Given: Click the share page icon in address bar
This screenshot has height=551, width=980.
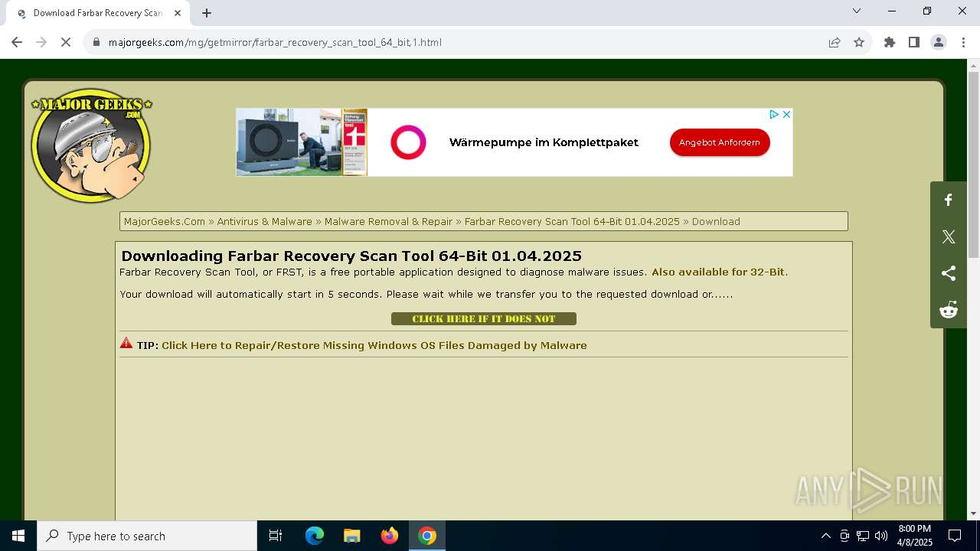Looking at the screenshot, I should point(835,42).
